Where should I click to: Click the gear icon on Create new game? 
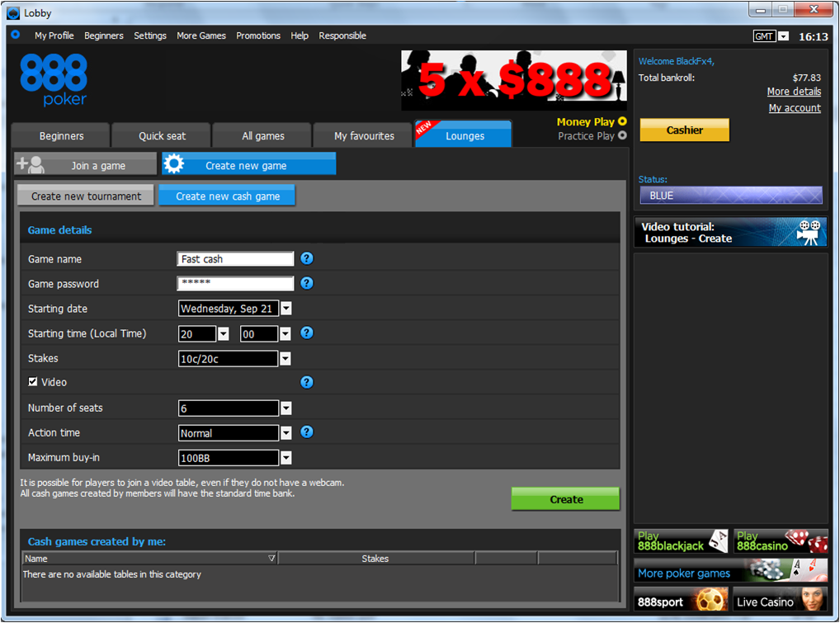[x=173, y=164]
